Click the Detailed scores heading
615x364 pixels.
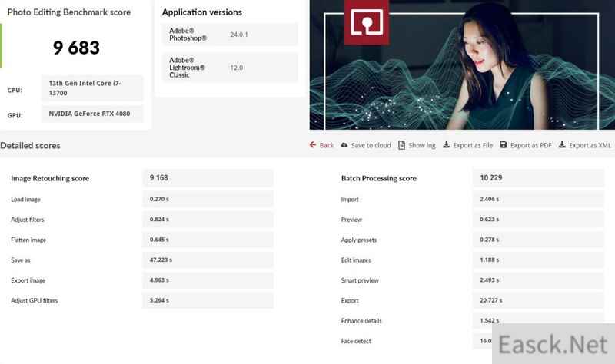point(30,145)
